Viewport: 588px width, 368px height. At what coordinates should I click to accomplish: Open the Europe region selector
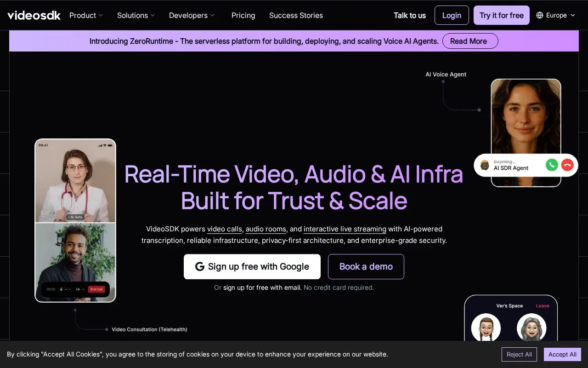556,15
